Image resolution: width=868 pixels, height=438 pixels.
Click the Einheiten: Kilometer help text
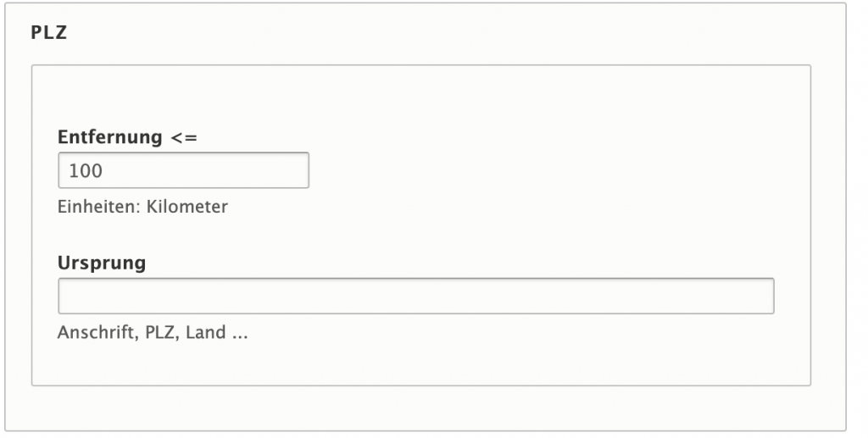pyautogui.click(x=142, y=206)
